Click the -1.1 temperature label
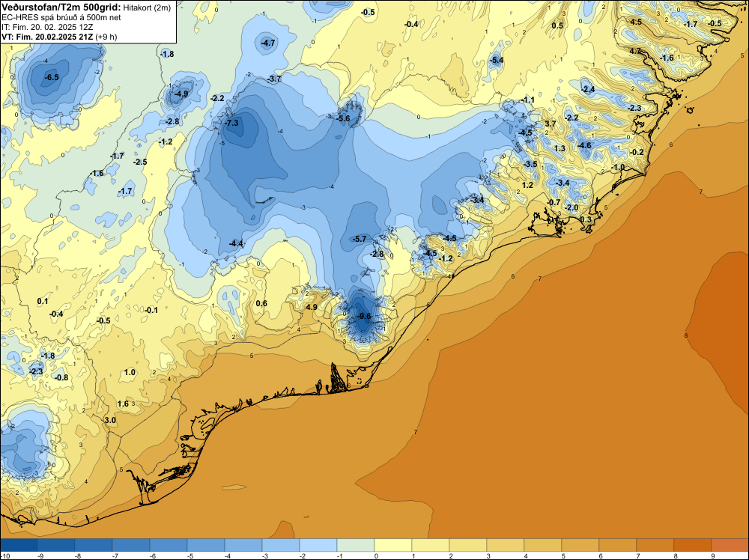This screenshot has height=560, width=749. 527,100
